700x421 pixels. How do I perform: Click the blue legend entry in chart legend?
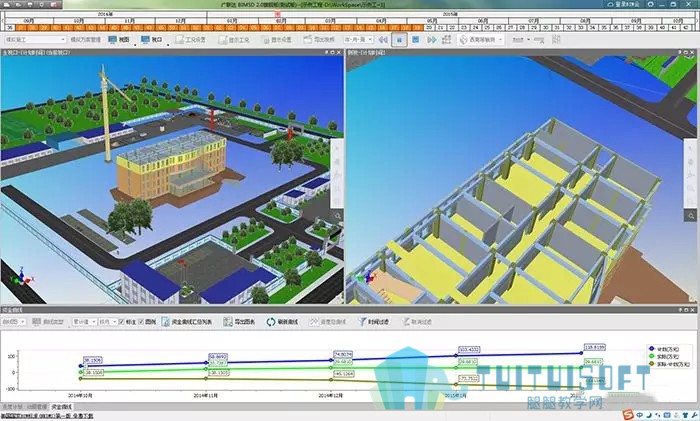point(665,349)
